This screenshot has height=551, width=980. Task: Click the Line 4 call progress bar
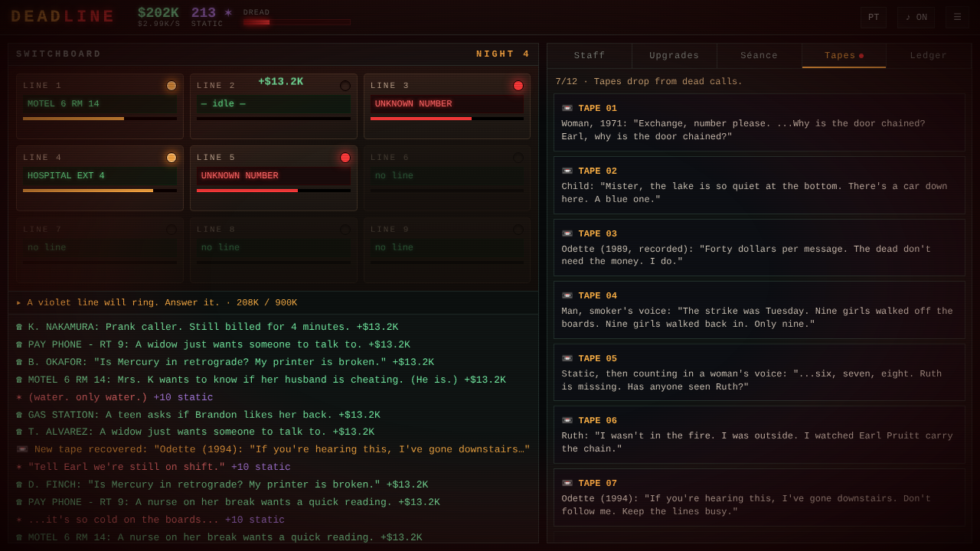[x=100, y=191]
